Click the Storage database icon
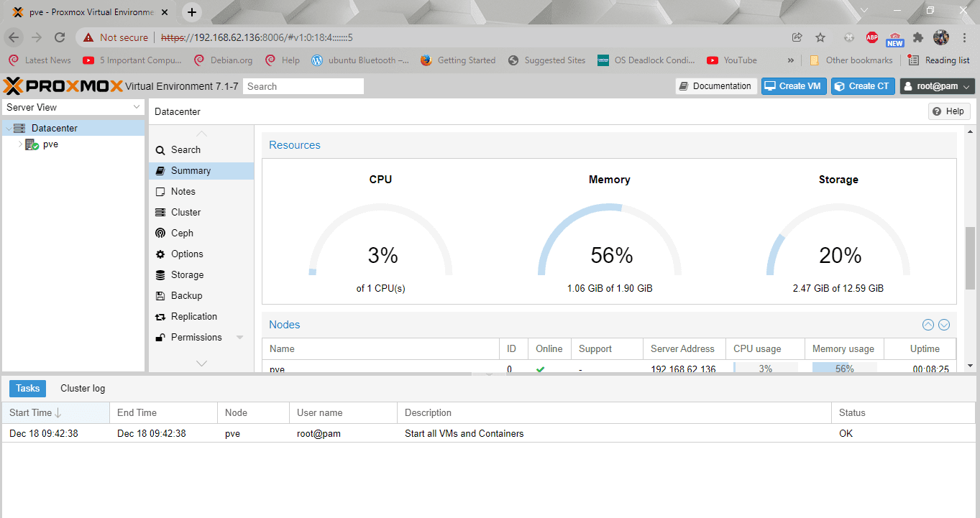This screenshot has width=980, height=518. pyautogui.click(x=160, y=274)
